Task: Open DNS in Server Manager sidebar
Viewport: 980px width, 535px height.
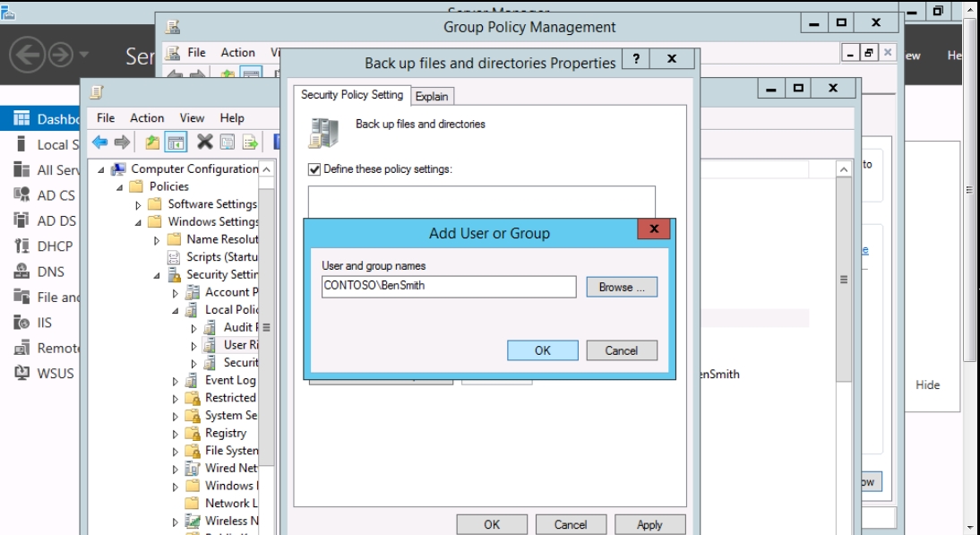Action: [x=50, y=272]
